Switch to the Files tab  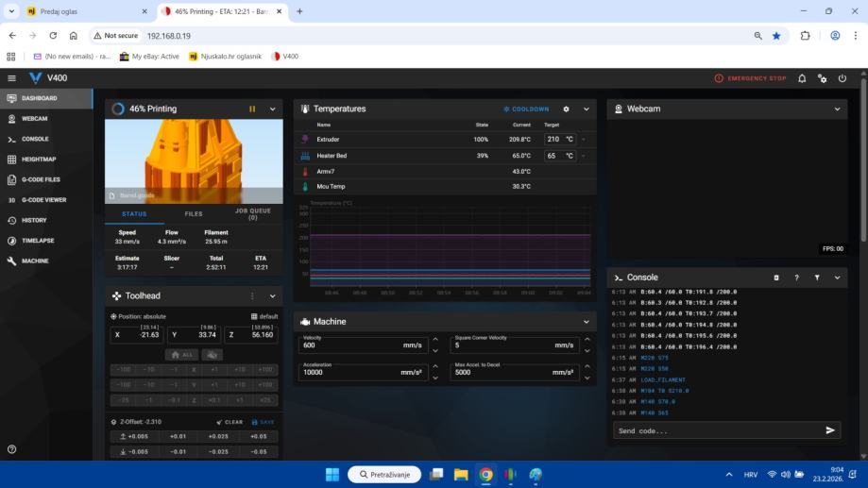pos(193,214)
